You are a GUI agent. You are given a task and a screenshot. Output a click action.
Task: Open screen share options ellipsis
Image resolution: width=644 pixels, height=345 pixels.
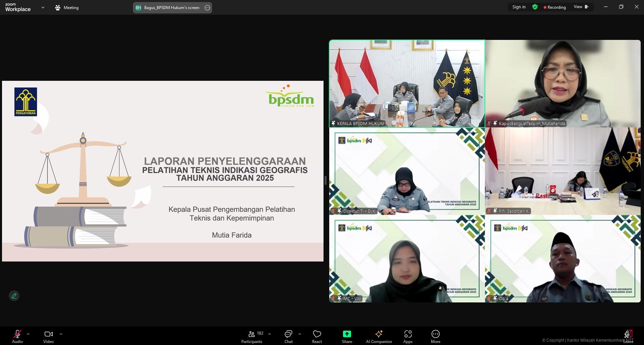pos(207,8)
